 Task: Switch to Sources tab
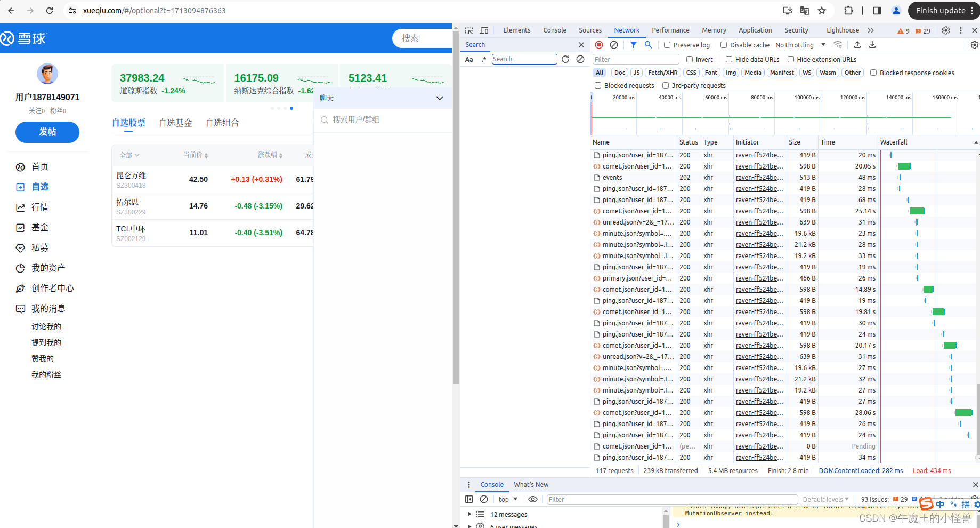click(590, 30)
